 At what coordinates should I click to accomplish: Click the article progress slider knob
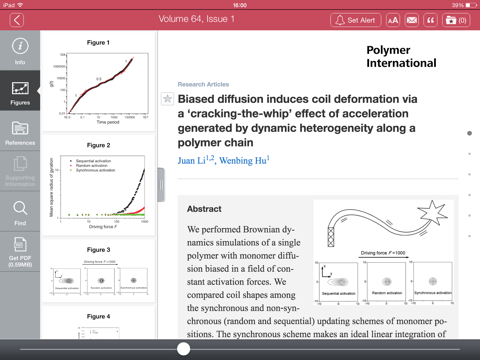point(183,349)
